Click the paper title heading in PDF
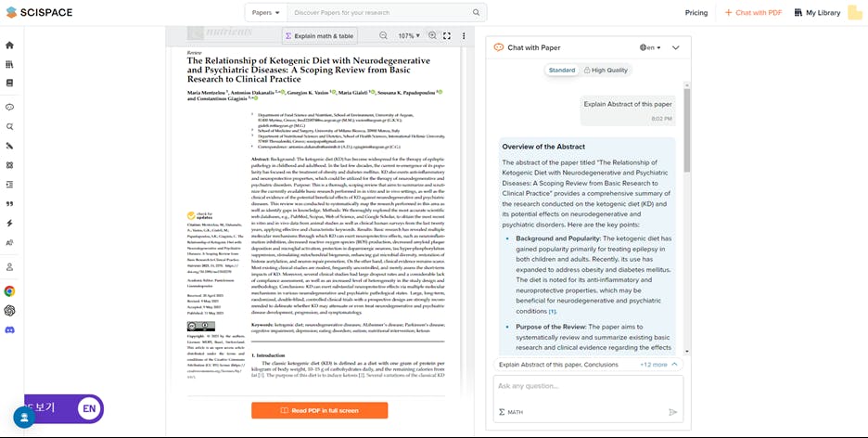This screenshot has width=868, height=438. tap(308, 70)
